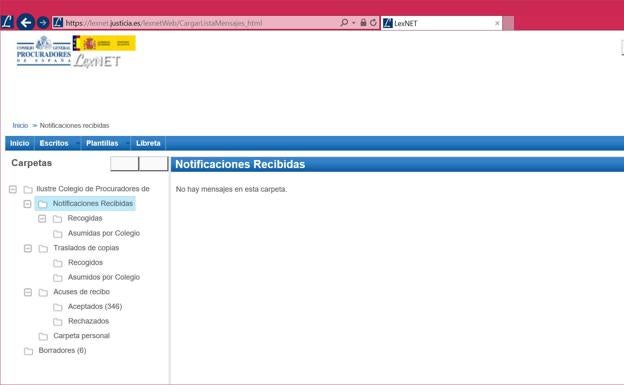Collapse the Ilustre Colegio de Procuradores node

(13, 189)
